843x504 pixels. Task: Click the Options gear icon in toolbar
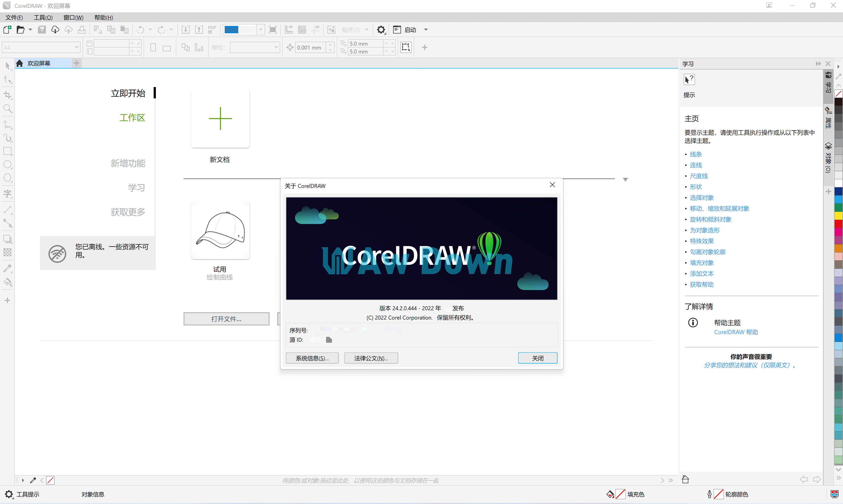click(x=381, y=30)
